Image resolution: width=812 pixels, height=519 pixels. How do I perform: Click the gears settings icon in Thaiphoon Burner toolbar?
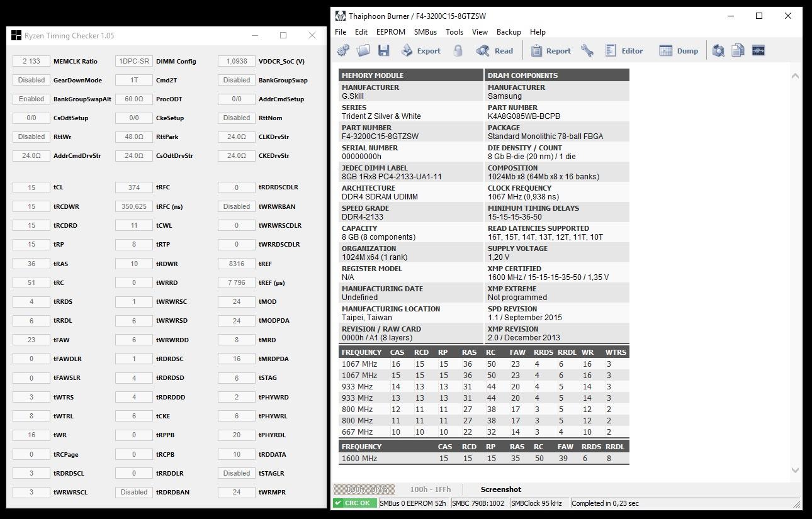[343, 51]
